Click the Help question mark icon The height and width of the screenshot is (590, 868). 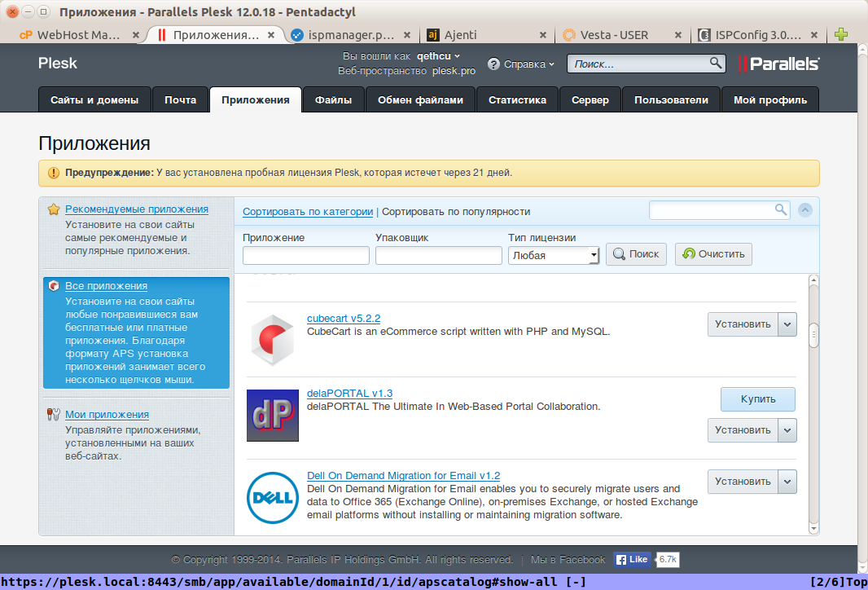[x=493, y=64]
